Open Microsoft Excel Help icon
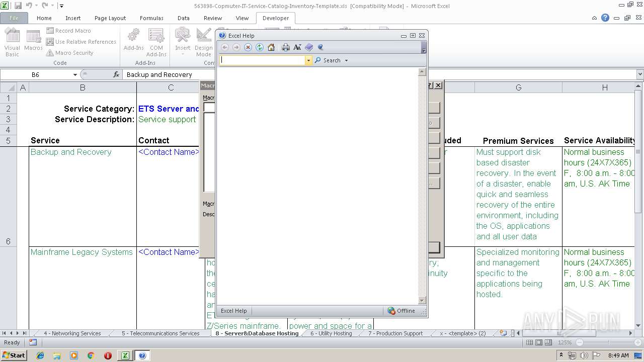The width and height of the screenshot is (644, 362). 605,18
